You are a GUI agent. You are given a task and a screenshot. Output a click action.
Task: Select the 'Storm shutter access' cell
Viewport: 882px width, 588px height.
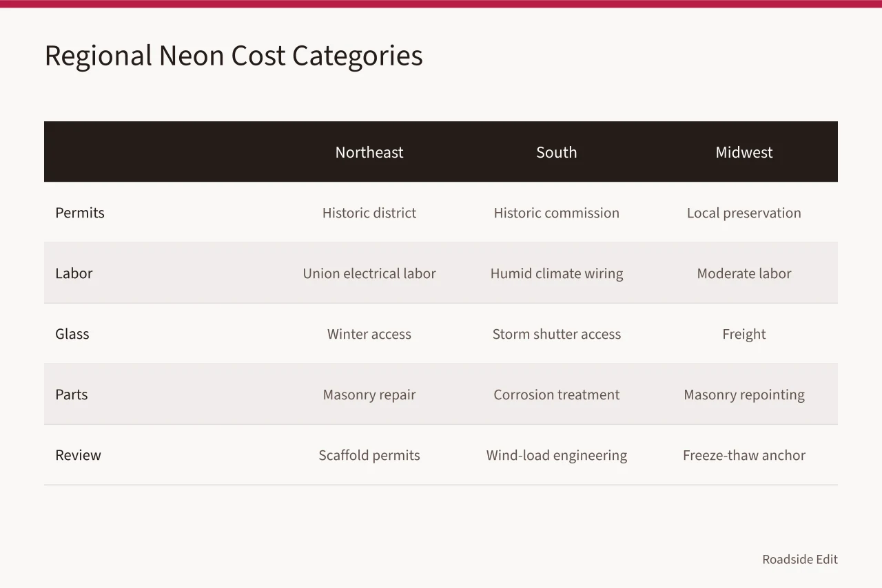(557, 334)
